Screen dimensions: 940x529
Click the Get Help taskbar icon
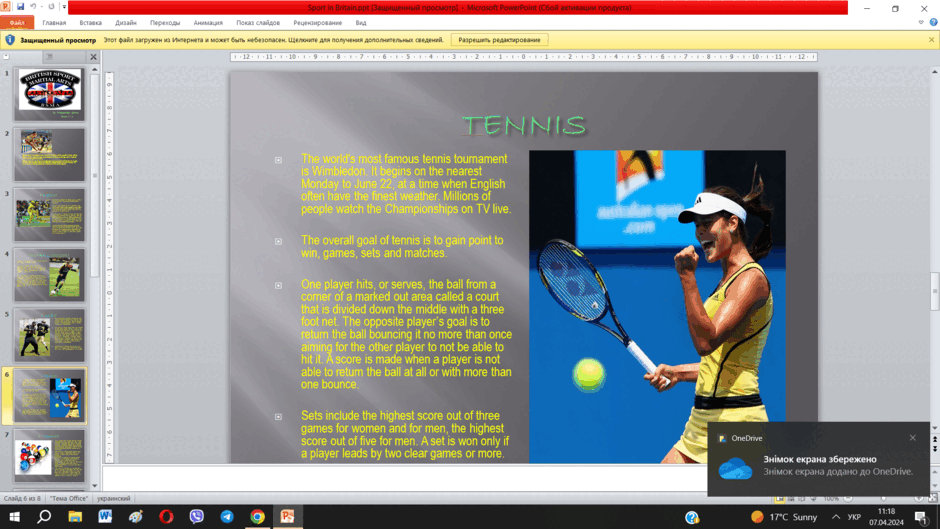click(692, 517)
